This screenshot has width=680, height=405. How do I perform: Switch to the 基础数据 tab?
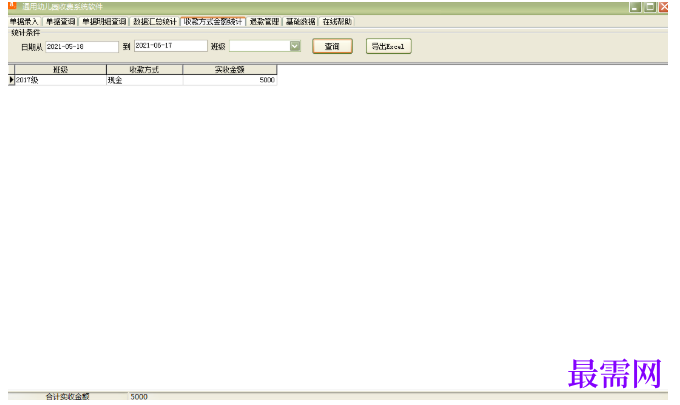coord(301,22)
